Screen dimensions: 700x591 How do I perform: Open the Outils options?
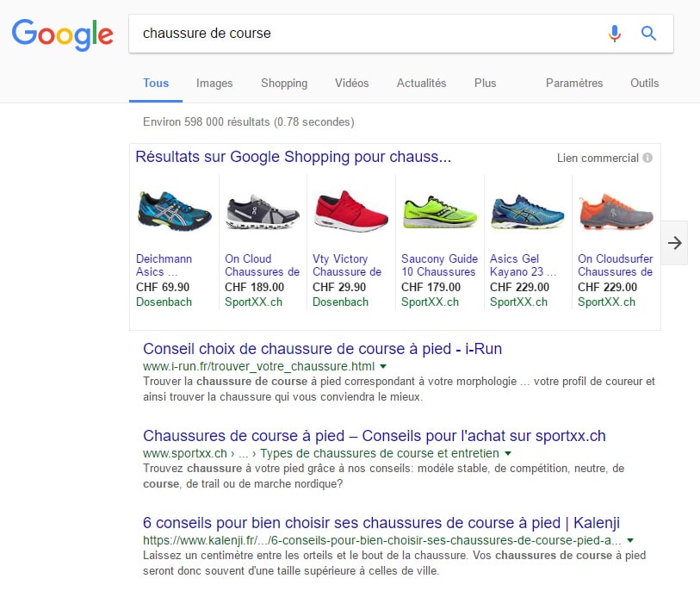(645, 83)
